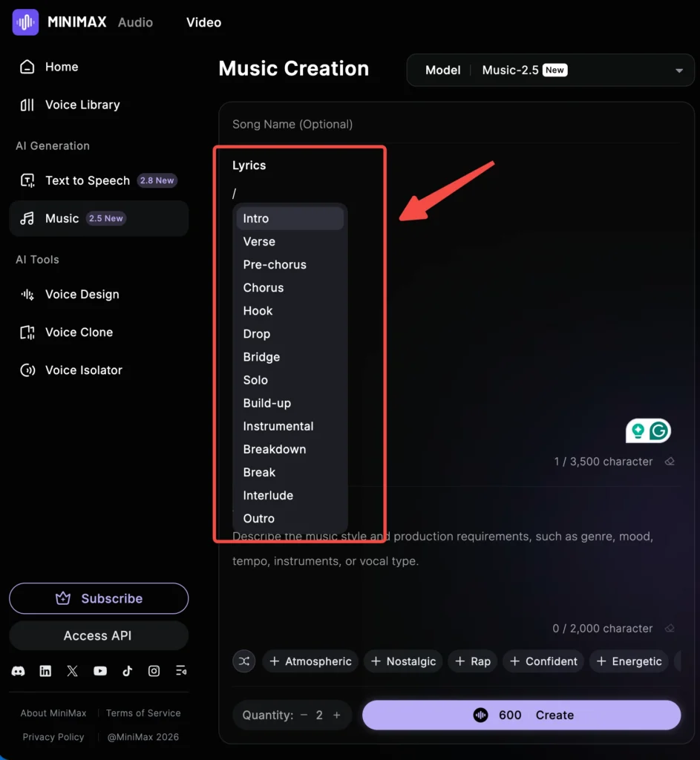The width and height of the screenshot is (700, 760).
Task: Click the shuffle tags icon
Action: pos(244,661)
